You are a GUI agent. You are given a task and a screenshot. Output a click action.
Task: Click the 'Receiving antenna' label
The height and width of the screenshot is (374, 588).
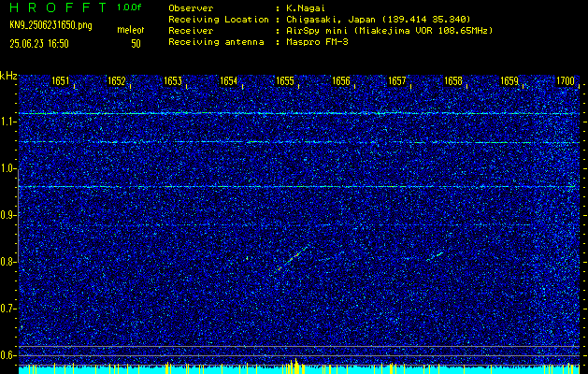coord(216,42)
